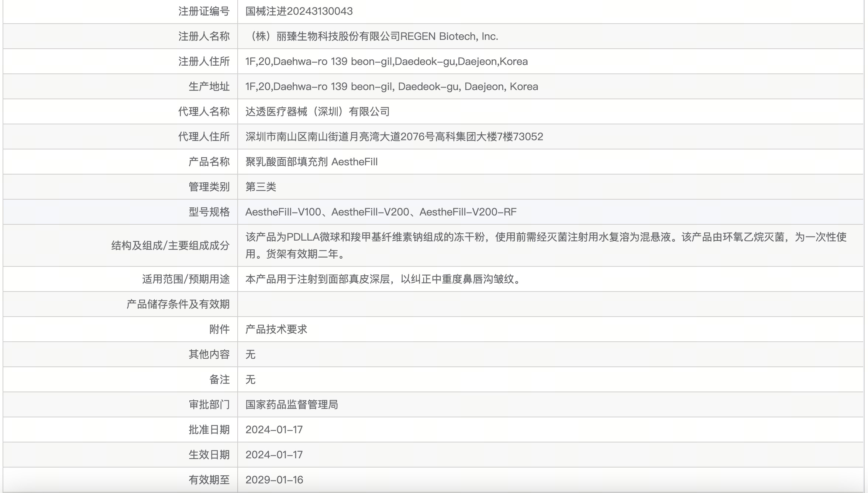Click the 批准日期 value 2024-01-17
Image resolution: width=868 pixels, height=493 pixels.
[x=274, y=430]
